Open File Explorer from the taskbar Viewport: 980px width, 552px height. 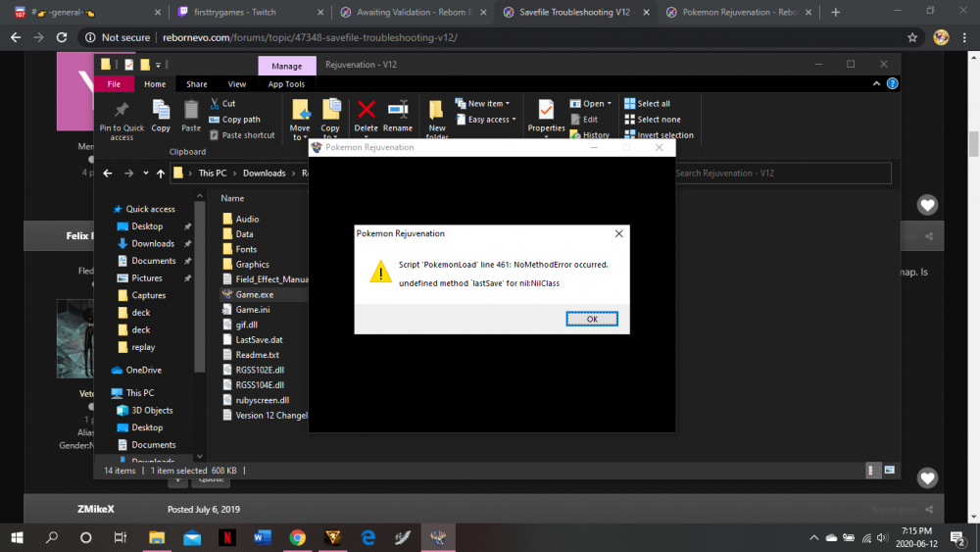156,537
